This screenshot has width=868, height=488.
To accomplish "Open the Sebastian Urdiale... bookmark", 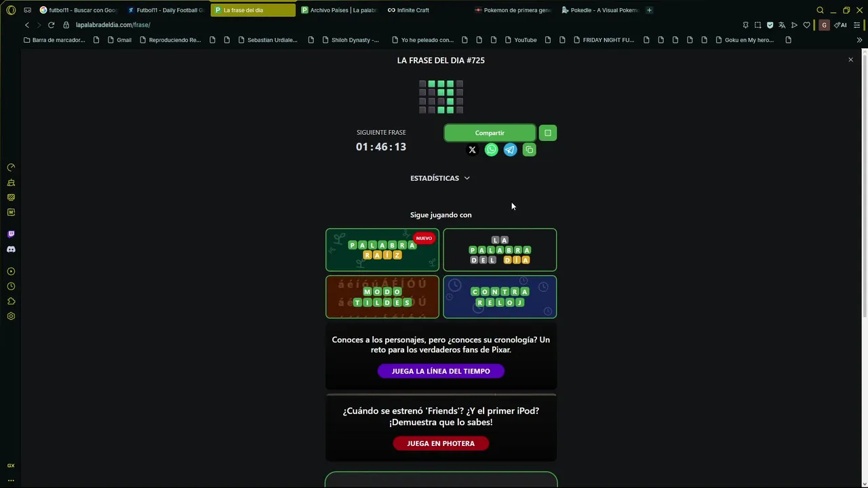I will click(267, 40).
